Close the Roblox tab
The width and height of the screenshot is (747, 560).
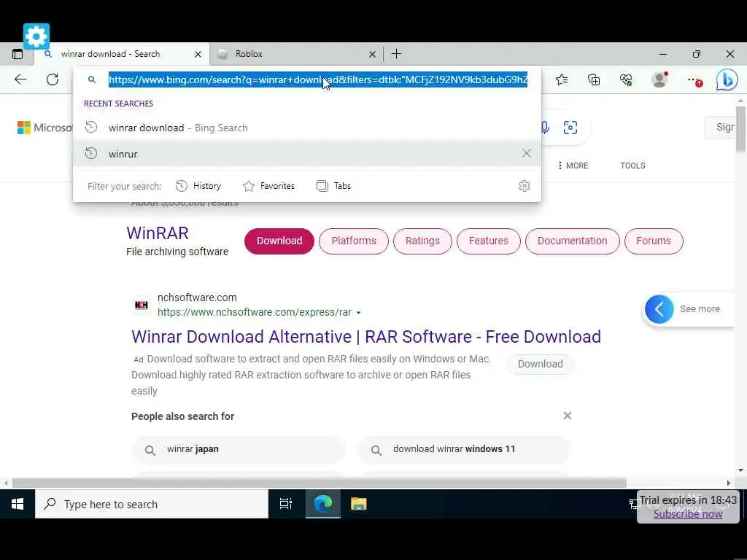point(372,54)
